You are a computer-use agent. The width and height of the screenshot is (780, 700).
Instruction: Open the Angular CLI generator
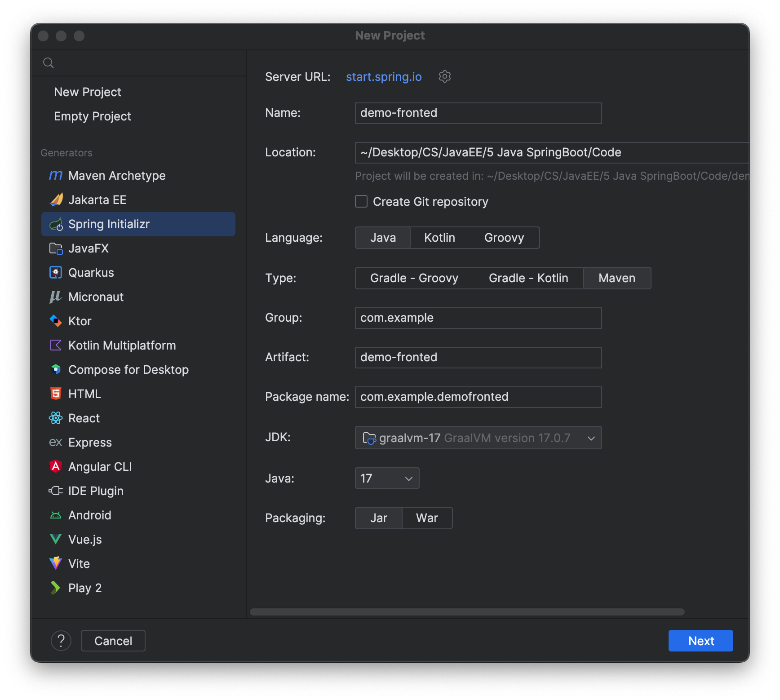100,466
